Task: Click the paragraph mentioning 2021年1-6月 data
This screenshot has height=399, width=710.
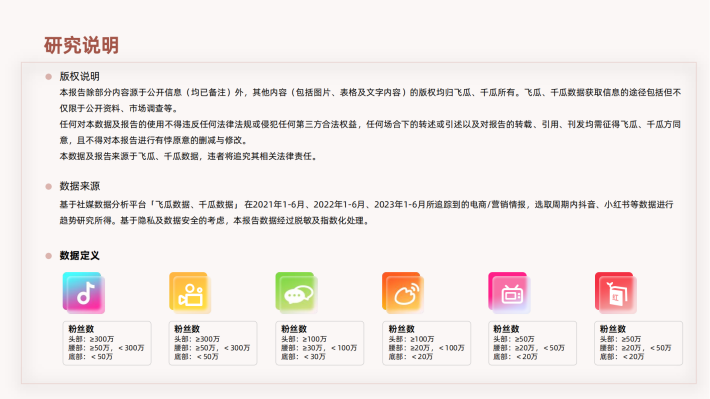Action: click(x=367, y=212)
